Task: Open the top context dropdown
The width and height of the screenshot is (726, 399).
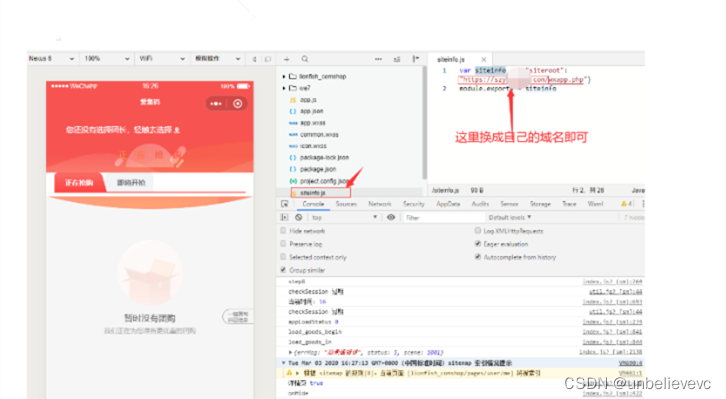Action: pos(344,217)
